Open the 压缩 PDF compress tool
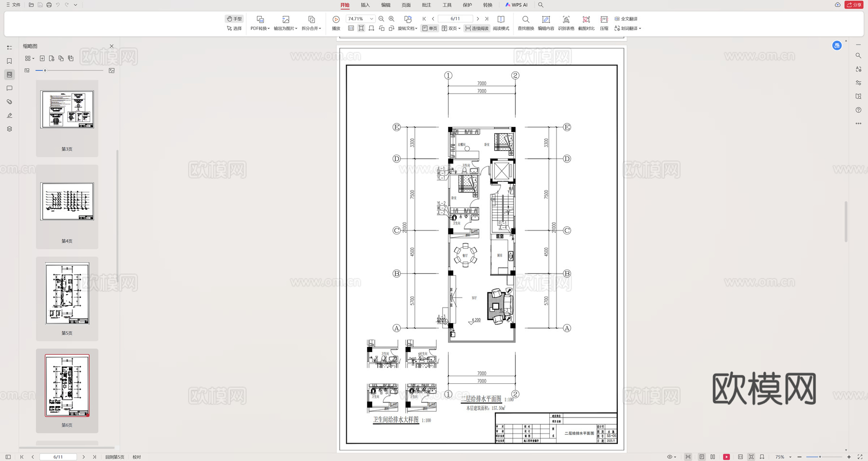 (x=603, y=22)
